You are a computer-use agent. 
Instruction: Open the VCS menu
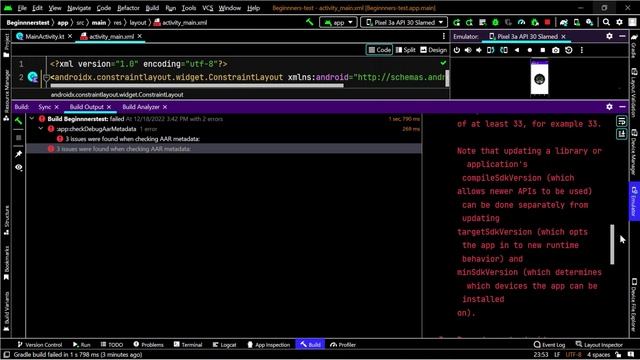[x=207, y=8]
